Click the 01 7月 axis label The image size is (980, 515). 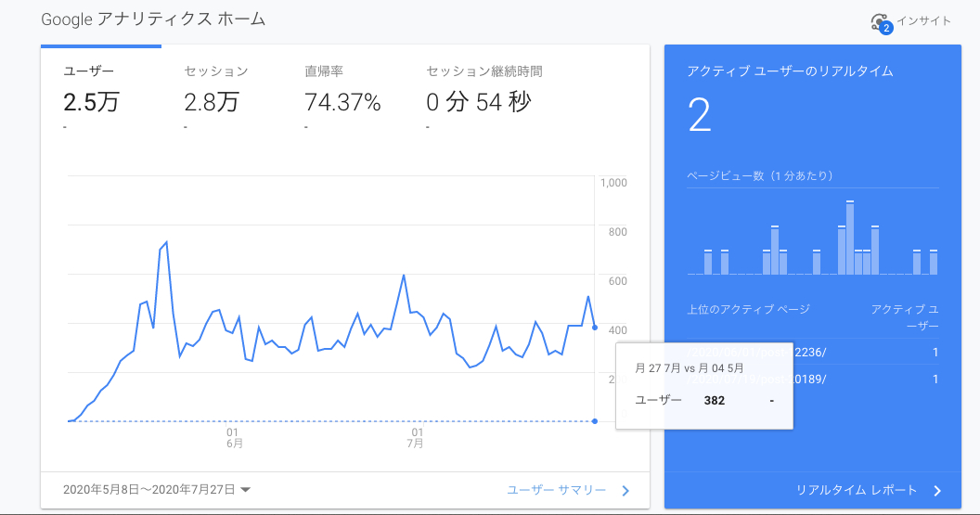point(417,437)
